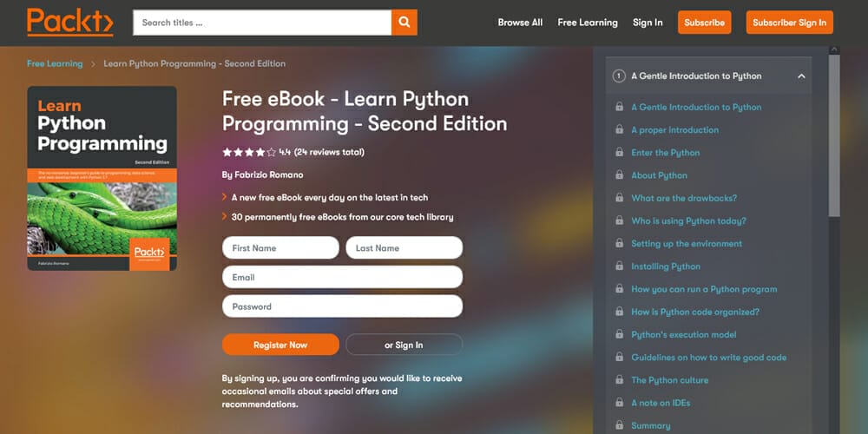
Task: Focus the Last Name field
Action: click(x=404, y=248)
